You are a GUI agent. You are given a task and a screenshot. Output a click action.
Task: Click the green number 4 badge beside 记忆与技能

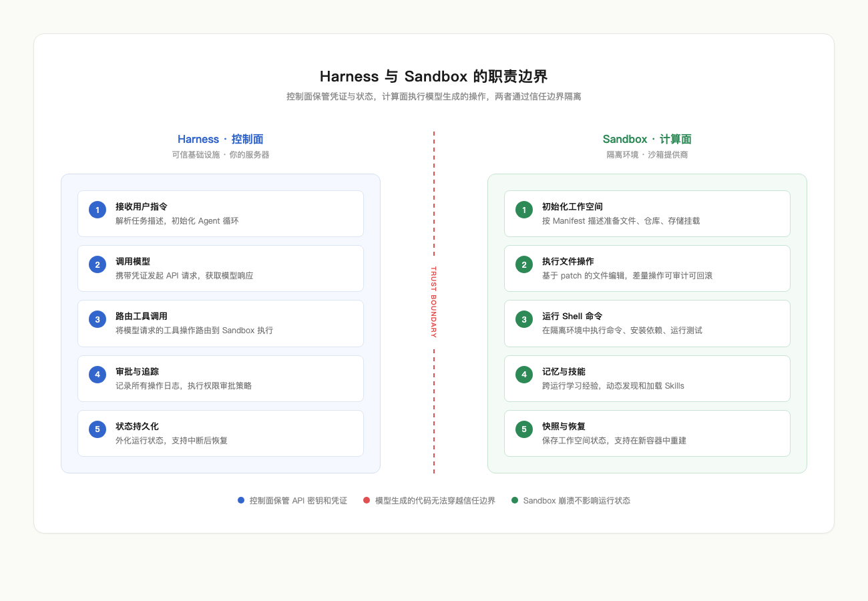click(524, 375)
